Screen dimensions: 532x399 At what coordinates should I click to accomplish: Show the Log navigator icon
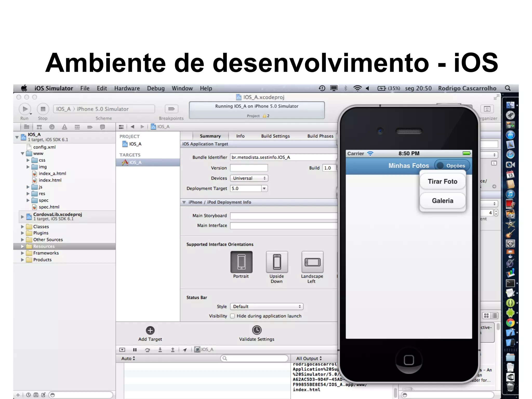[102, 127]
